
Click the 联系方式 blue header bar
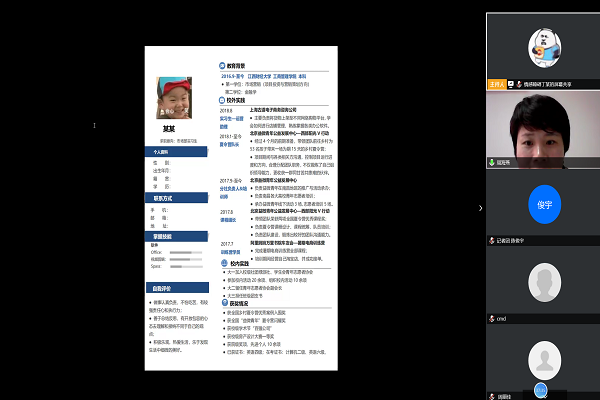pos(176,198)
